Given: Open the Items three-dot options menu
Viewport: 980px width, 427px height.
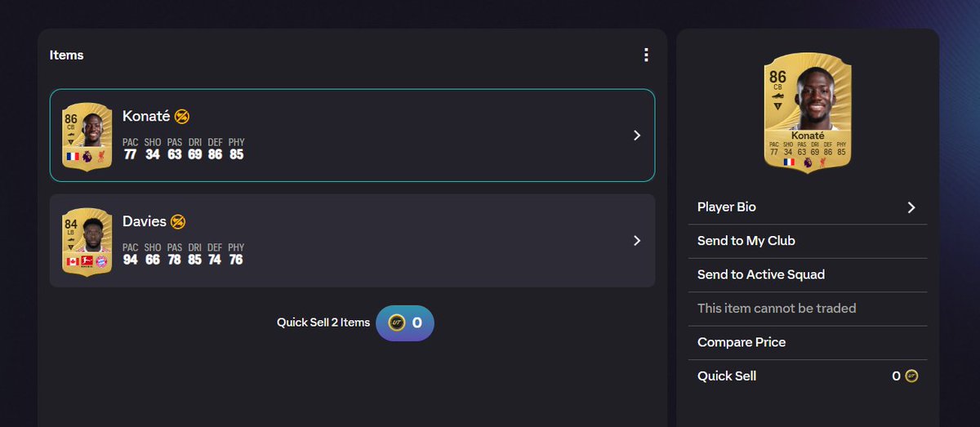Looking at the screenshot, I should point(646,55).
